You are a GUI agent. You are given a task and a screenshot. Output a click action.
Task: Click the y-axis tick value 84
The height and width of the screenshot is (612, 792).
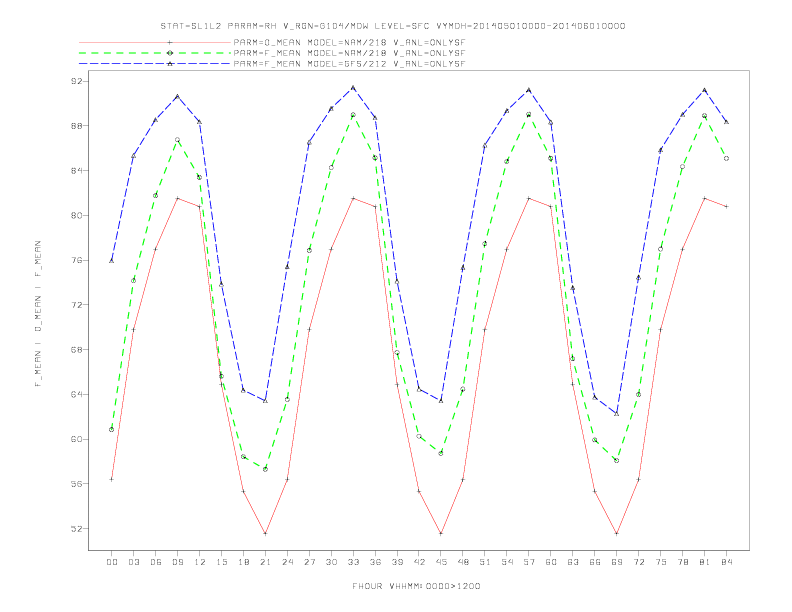(77, 171)
